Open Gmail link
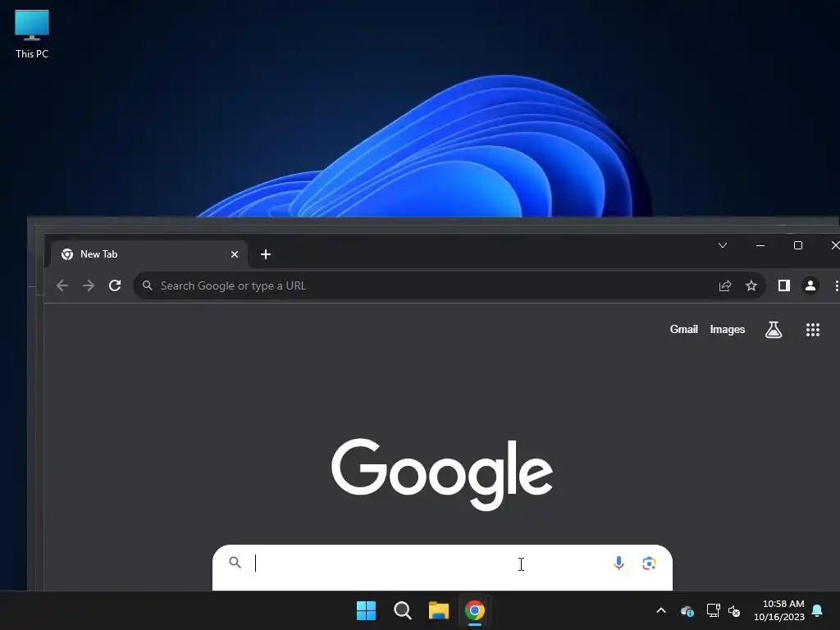This screenshot has height=630, width=840. [x=683, y=330]
